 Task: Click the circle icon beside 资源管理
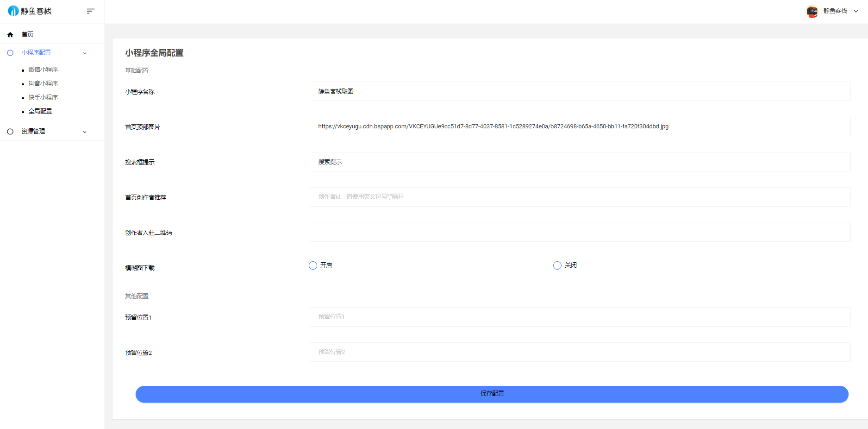pyautogui.click(x=10, y=132)
